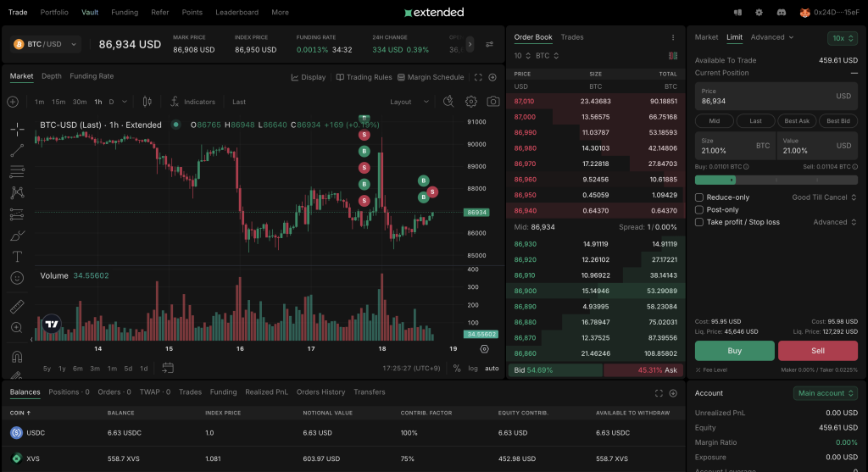Pick the text annotation tool
This screenshot has width=868, height=472.
pyautogui.click(x=17, y=256)
